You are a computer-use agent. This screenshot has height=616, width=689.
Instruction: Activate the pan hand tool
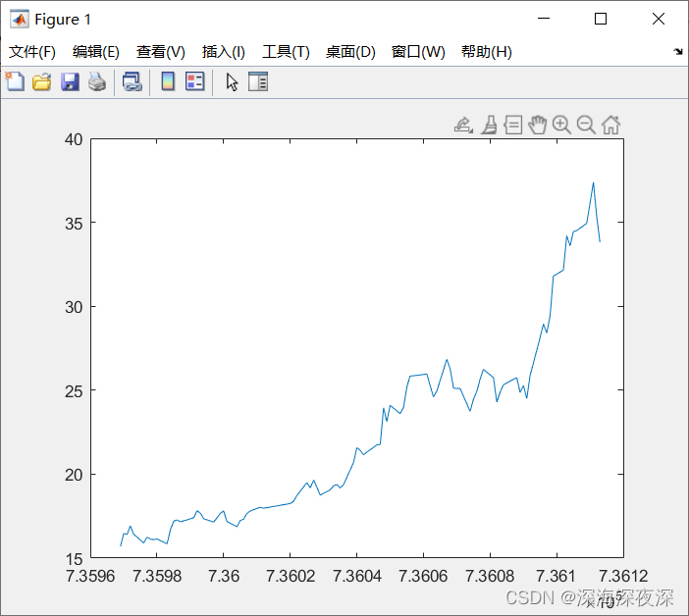[x=538, y=126]
